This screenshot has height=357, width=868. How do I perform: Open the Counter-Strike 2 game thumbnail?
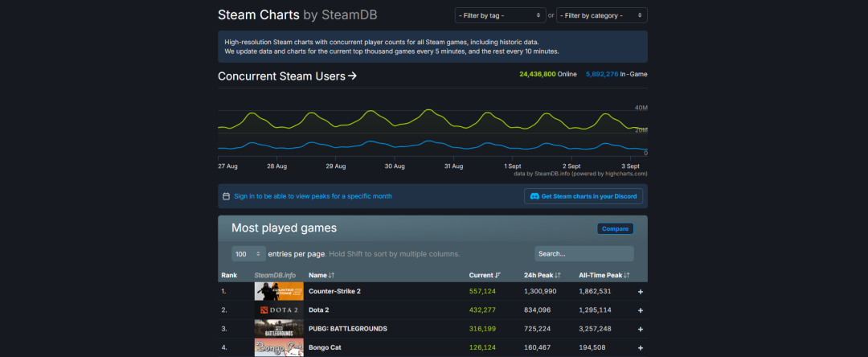coord(279,292)
